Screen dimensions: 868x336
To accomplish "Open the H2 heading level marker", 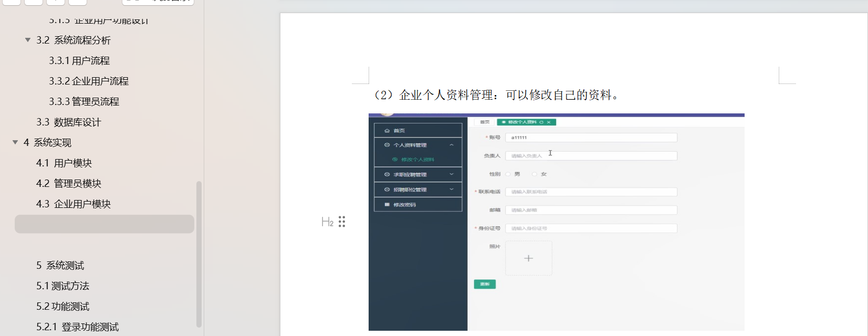I will click(328, 222).
